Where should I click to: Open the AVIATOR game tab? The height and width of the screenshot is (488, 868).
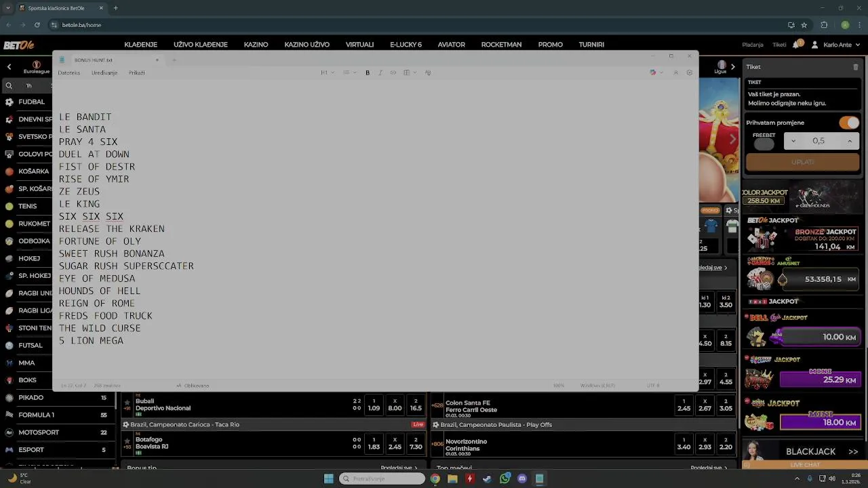pyautogui.click(x=451, y=45)
